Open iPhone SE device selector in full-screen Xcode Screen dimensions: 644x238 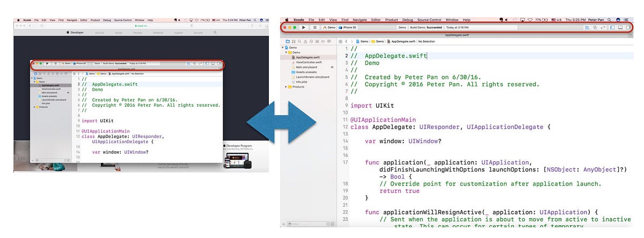coord(347,27)
